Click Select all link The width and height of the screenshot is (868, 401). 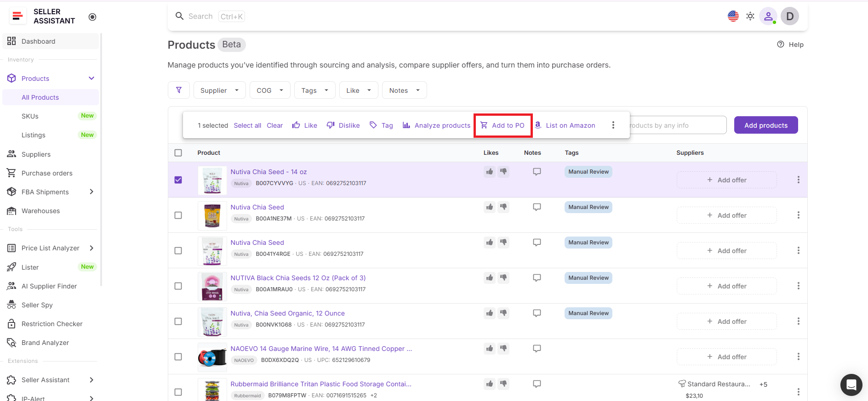[247, 125]
